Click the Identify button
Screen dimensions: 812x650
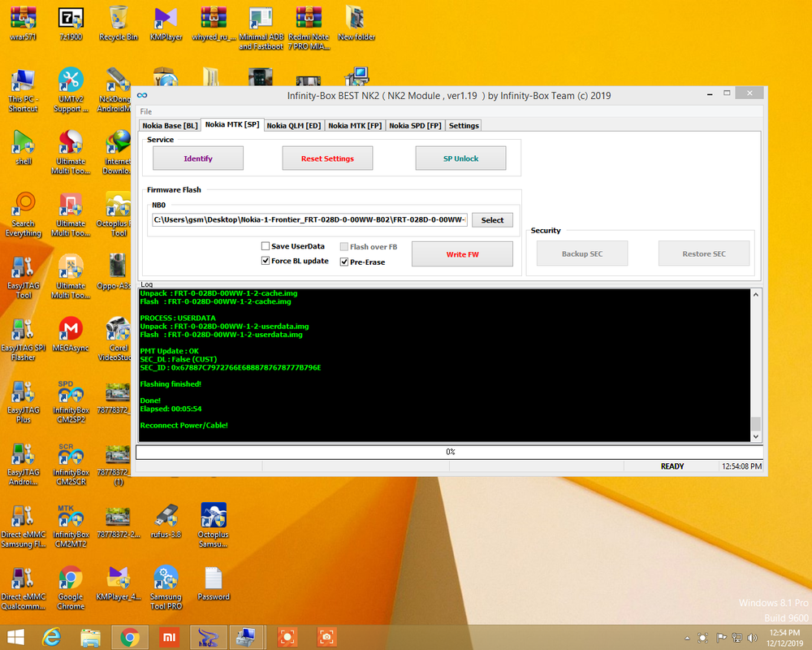(198, 158)
